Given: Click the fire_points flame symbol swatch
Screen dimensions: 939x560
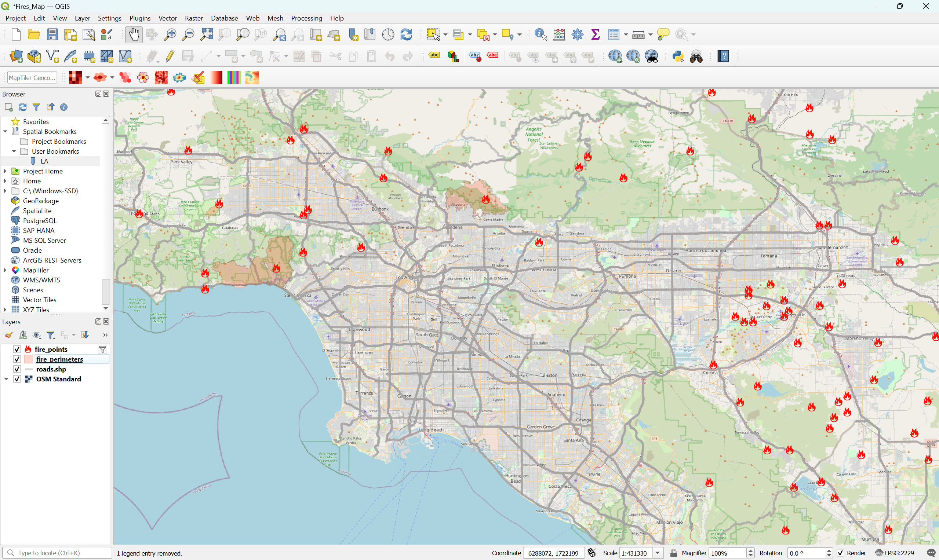Looking at the screenshot, I should tap(28, 349).
